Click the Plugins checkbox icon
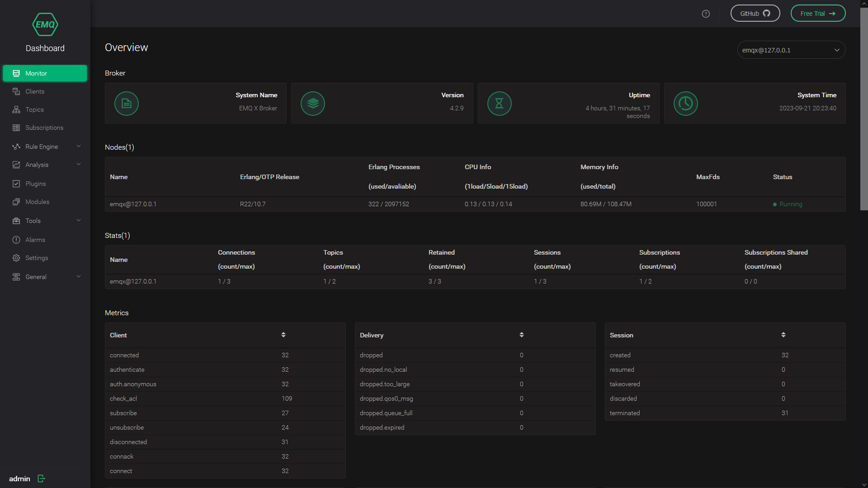 (16, 184)
